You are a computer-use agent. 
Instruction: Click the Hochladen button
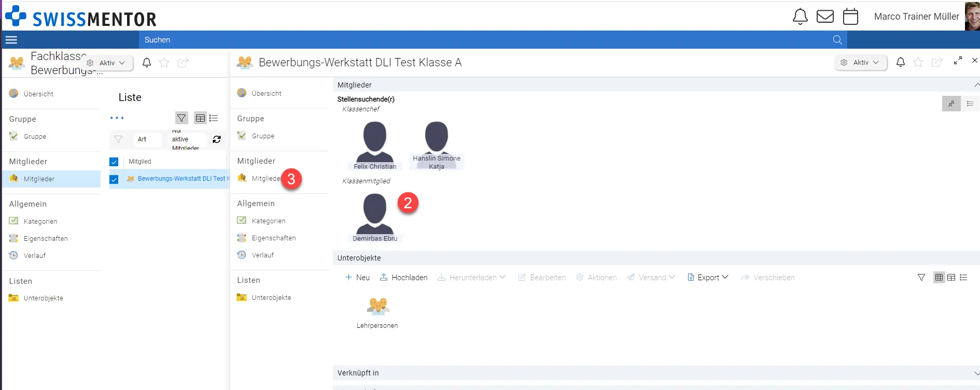[403, 278]
